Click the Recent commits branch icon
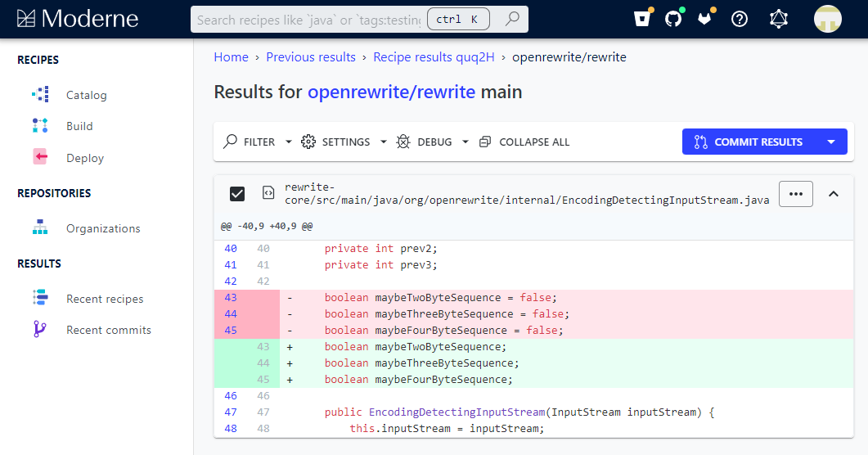The height and width of the screenshot is (455, 868). pyautogui.click(x=39, y=329)
